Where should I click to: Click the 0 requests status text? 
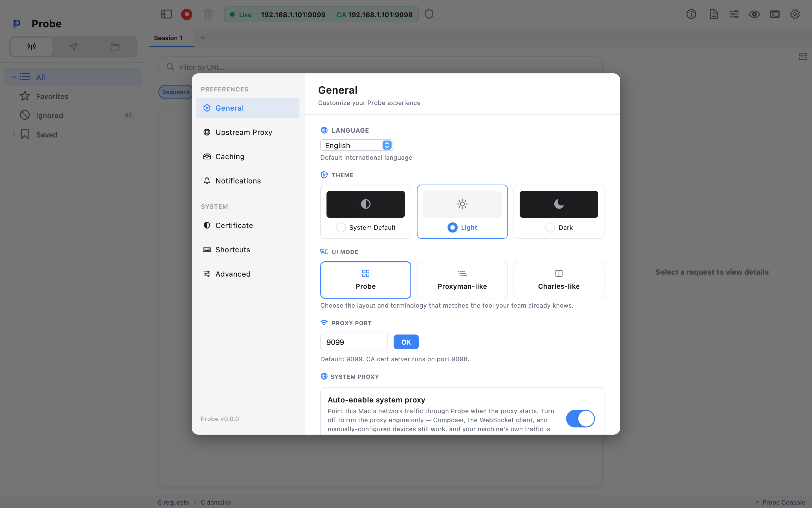click(173, 502)
